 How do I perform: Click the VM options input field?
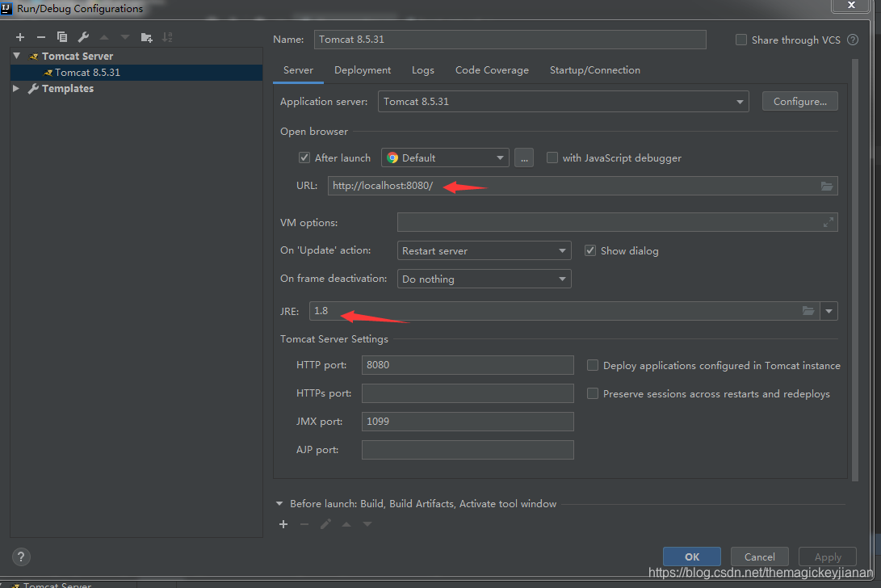(x=617, y=223)
